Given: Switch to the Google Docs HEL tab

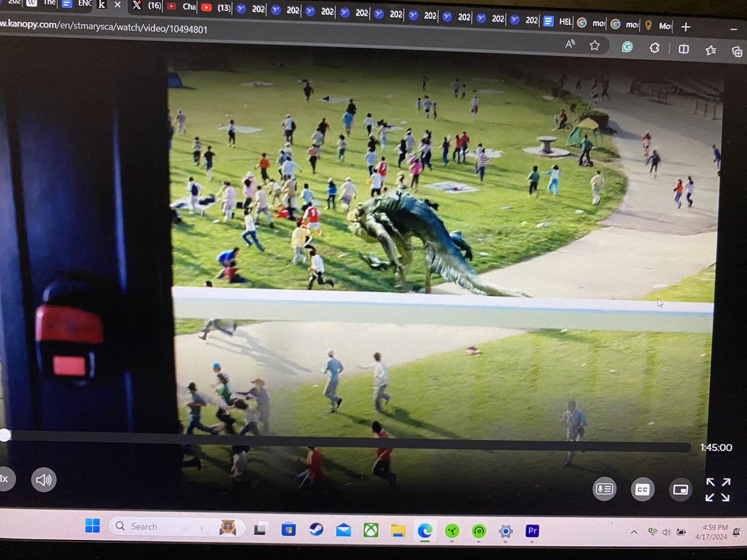Looking at the screenshot, I should click(x=557, y=21).
